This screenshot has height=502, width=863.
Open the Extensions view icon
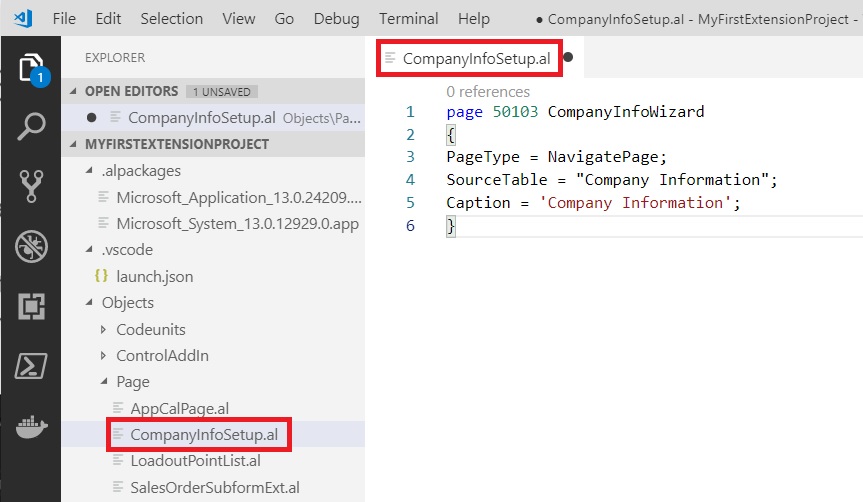point(30,305)
